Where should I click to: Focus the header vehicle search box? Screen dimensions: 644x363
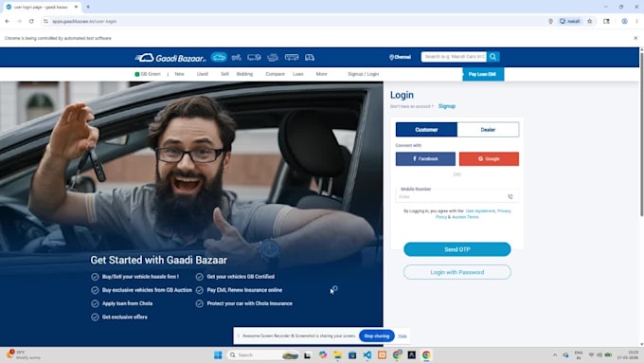point(454,57)
